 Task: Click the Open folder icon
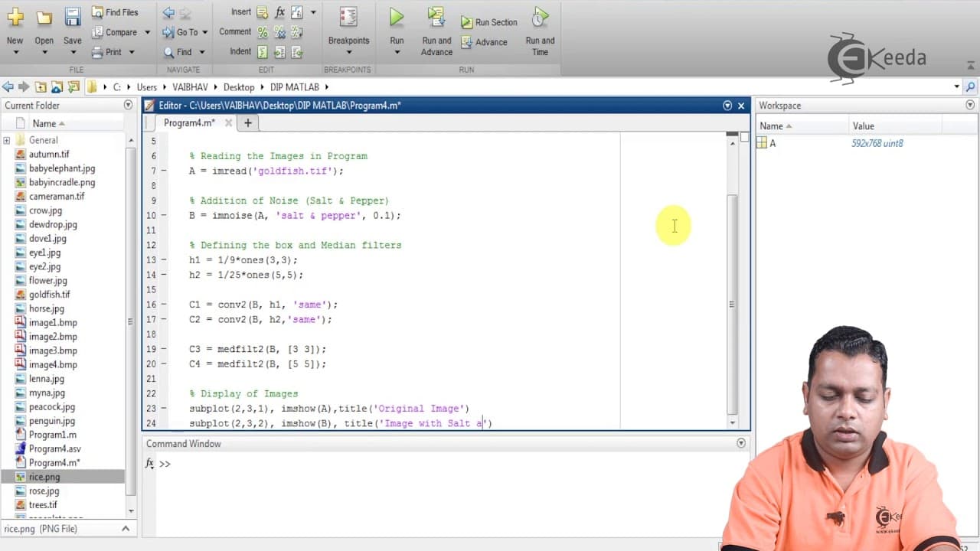pyautogui.click(x=44, y=18)
